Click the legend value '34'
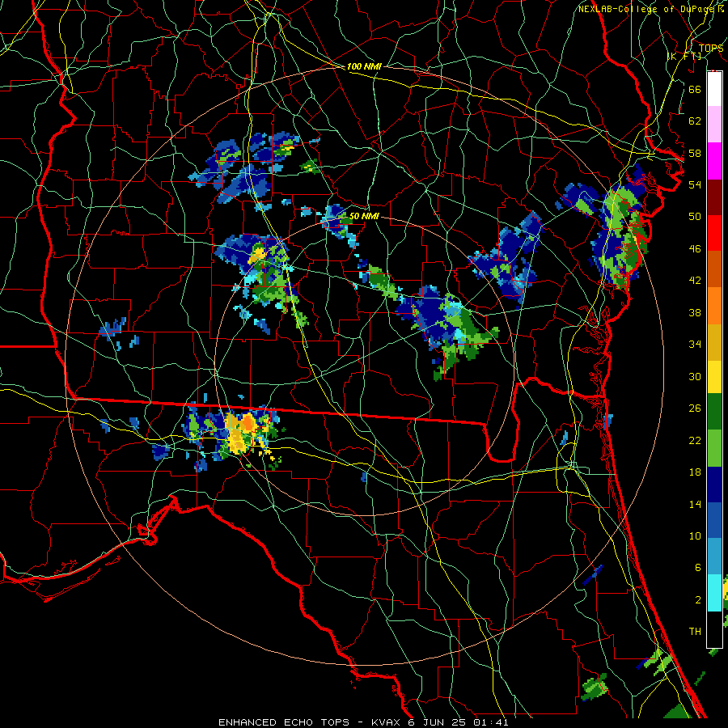The height and width of the screenshot is (728, 728). pos(695,345)
